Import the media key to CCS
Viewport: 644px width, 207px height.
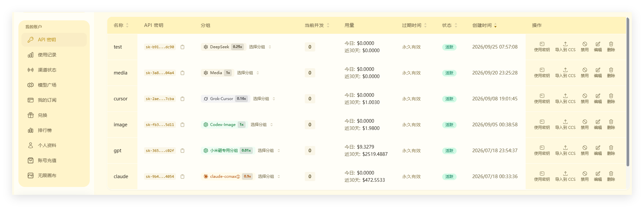[x=565, y=73]
